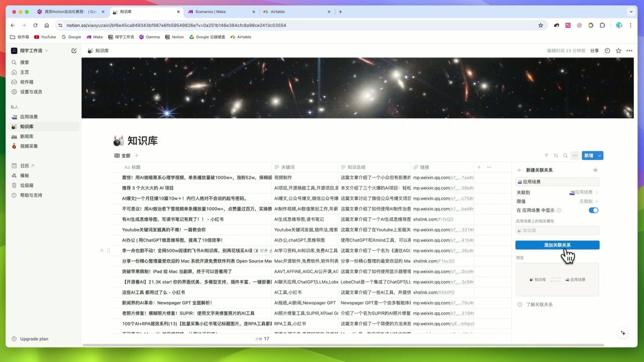This screenshot has width=644, height=362.
Task: Open the database options via ••• icon
Action: tap(575, 155)
